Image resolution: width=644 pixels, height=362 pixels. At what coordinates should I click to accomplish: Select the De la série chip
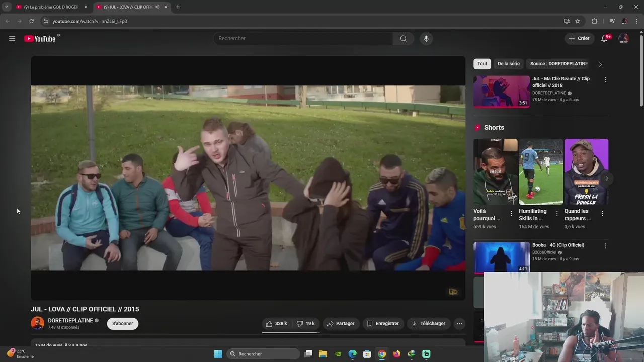coord(509,64)
